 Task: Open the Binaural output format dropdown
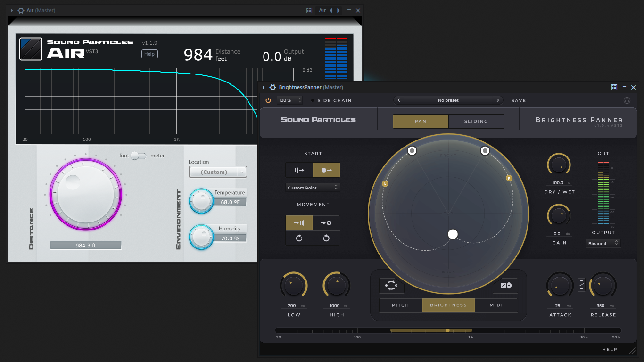pos(603,243)
